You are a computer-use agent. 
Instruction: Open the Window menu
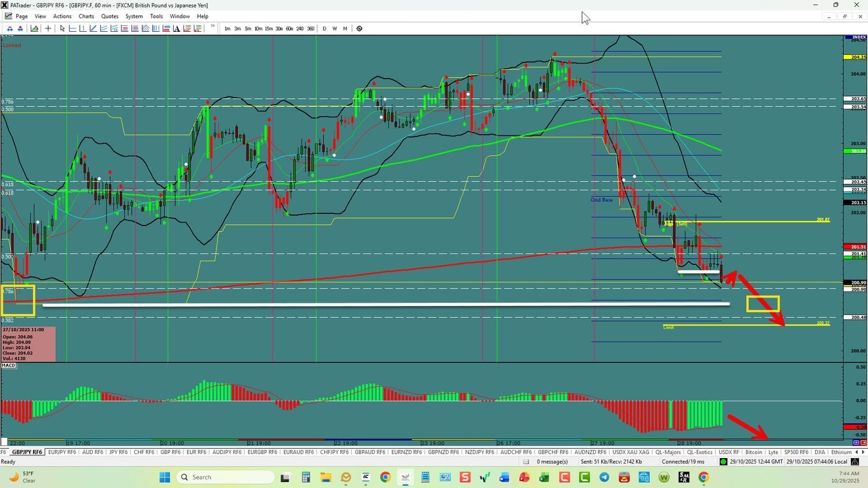click(x=180, y=16)
